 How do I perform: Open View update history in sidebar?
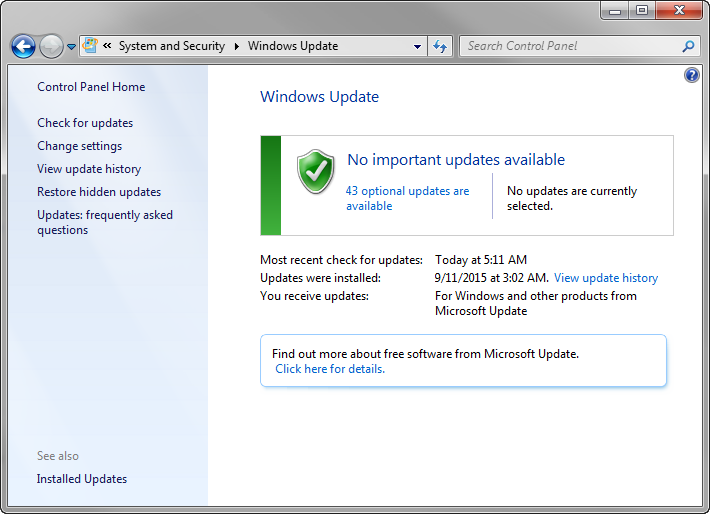pos(89,169)
